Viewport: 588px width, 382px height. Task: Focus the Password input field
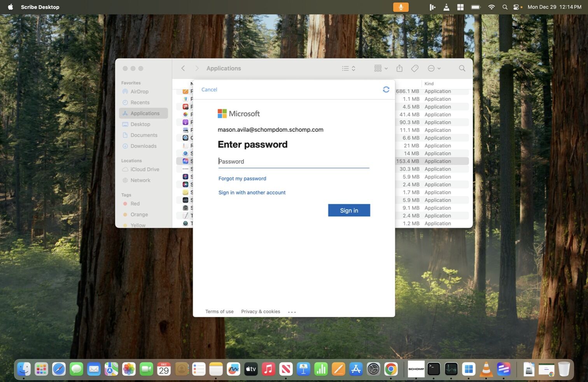pos(294,161)
